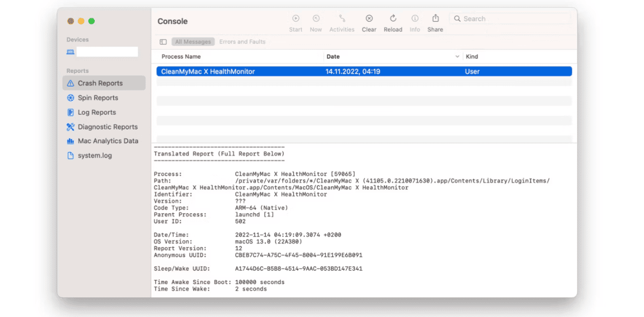The width and height of the screenshot is (644, 317).
Task: Open the Activities toolbar icon
Action: [342, 19]
